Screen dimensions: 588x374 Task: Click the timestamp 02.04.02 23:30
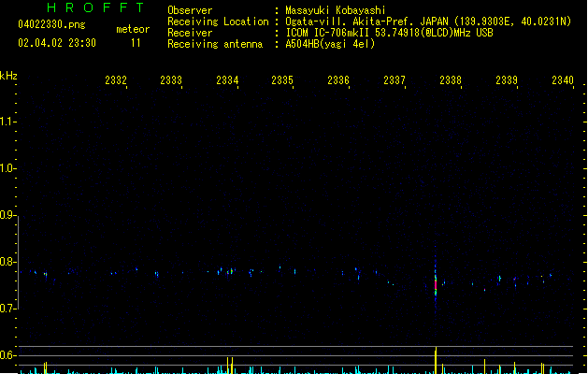pos(57,43)
